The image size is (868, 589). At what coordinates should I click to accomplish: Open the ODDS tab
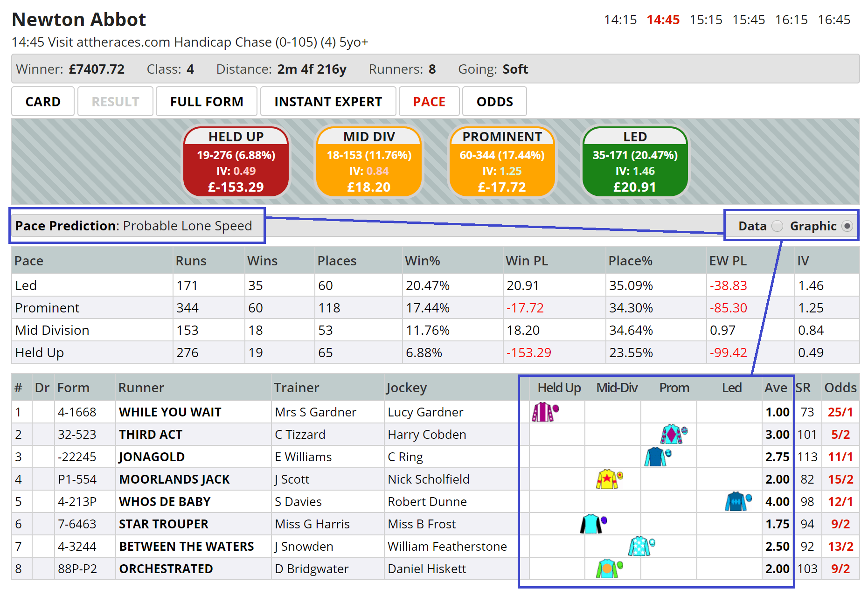(494, 101)
